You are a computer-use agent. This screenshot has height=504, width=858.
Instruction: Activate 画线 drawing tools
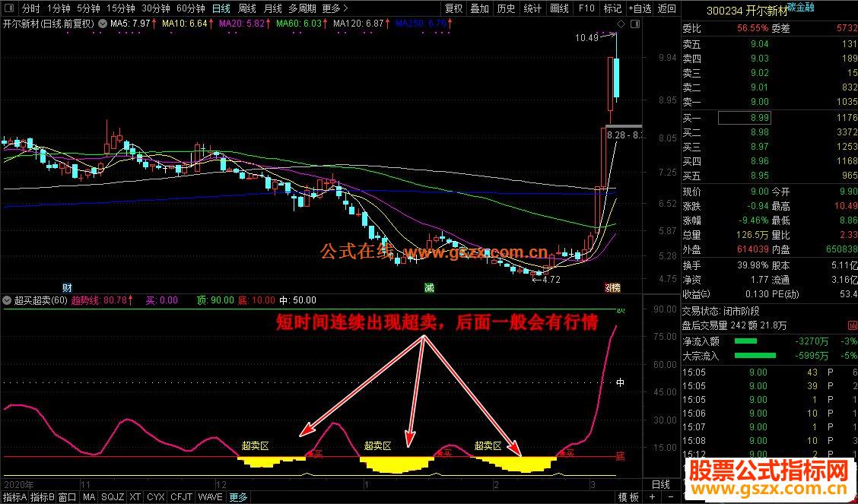pos(559,8)
